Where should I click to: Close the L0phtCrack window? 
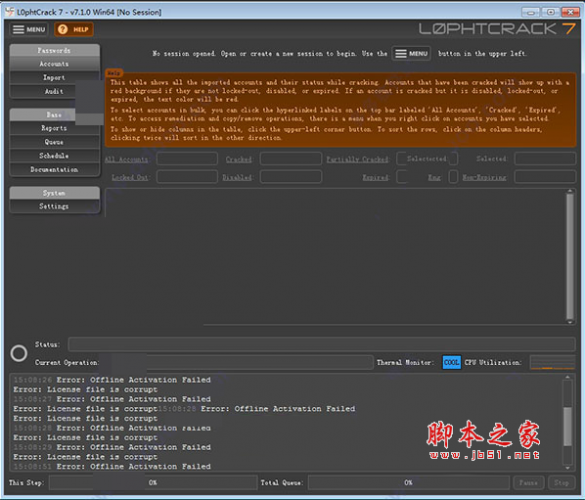[x=570, y=12]
